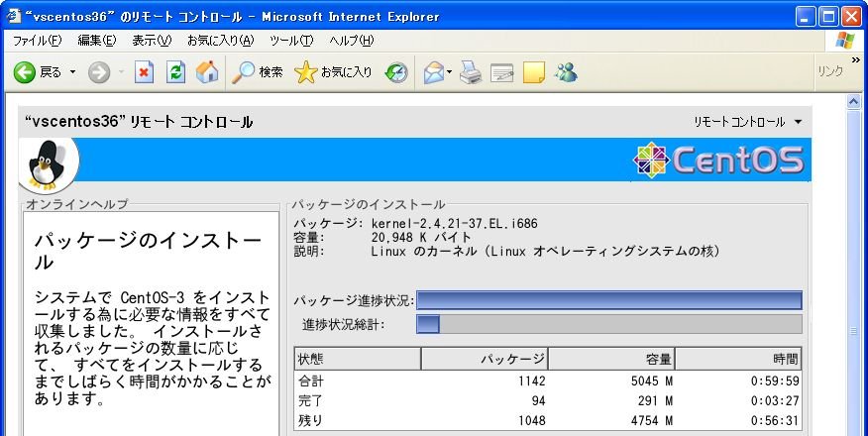
Task: Click the 進捗状況総計 overall progress bar
Action: [609, 324]
